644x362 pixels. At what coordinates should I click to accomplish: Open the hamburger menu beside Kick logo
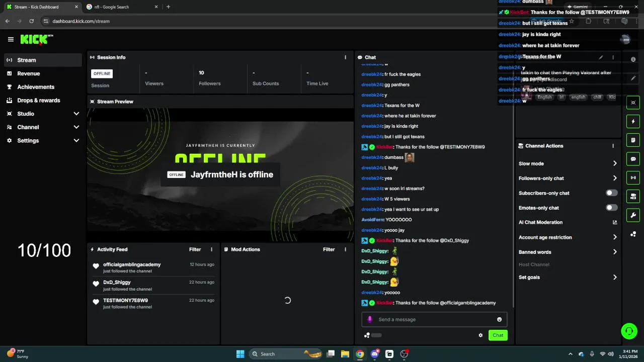11,39
